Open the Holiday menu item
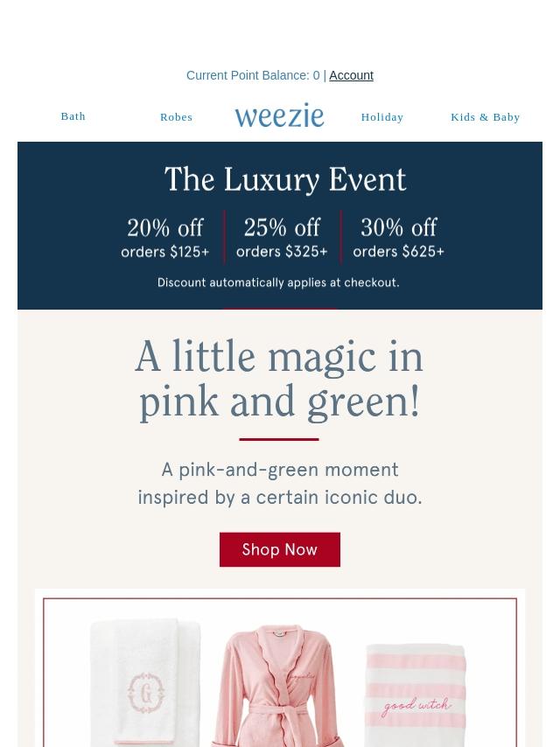The image size is (560, 747). click(x=382, y=117)
